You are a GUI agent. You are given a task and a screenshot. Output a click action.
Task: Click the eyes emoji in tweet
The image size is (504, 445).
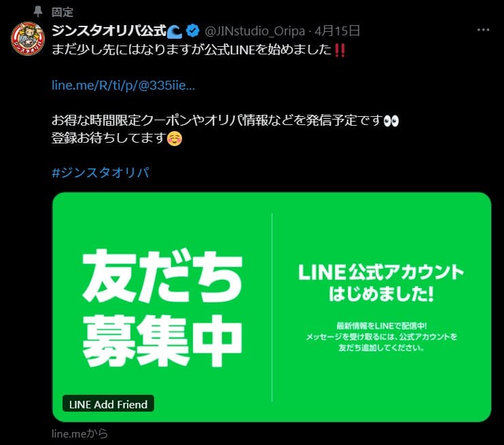pos(391,121)
